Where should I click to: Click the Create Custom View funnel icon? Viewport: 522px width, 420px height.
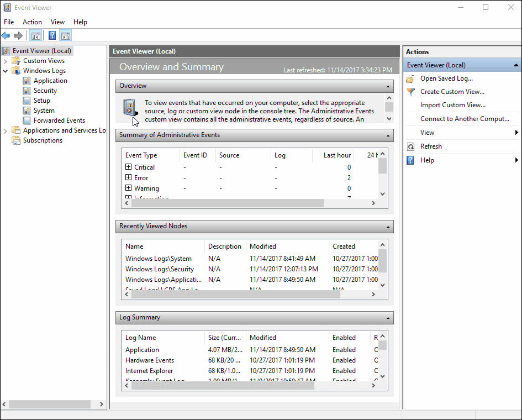(410, 92)
